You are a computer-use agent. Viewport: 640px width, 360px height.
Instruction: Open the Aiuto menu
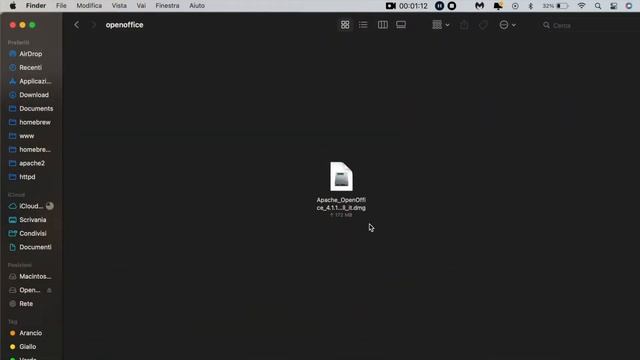(197, 6)
